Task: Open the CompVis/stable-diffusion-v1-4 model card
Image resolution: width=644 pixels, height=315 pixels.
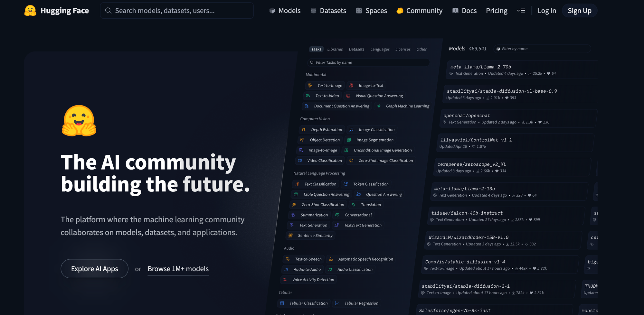Action: [x=500, y=265]
